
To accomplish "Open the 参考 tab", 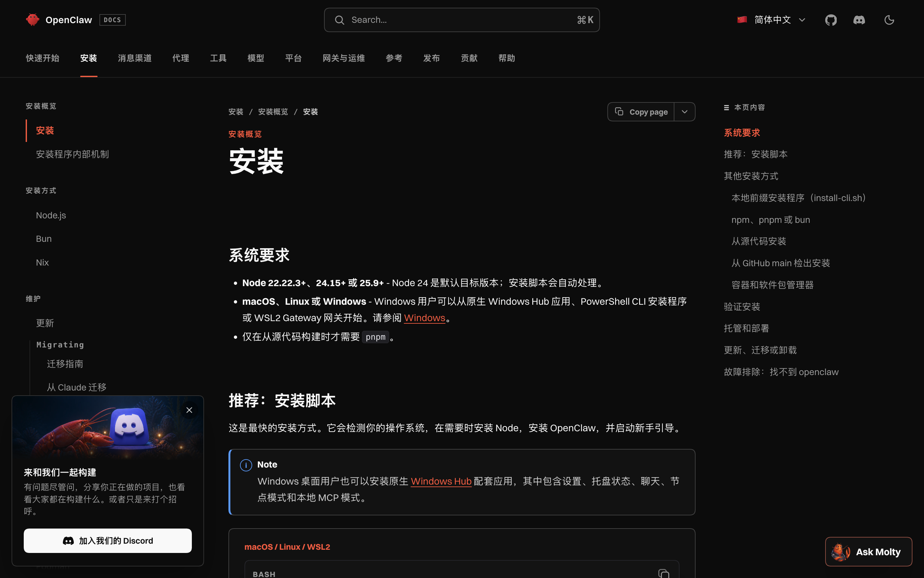I will [394, 58].
